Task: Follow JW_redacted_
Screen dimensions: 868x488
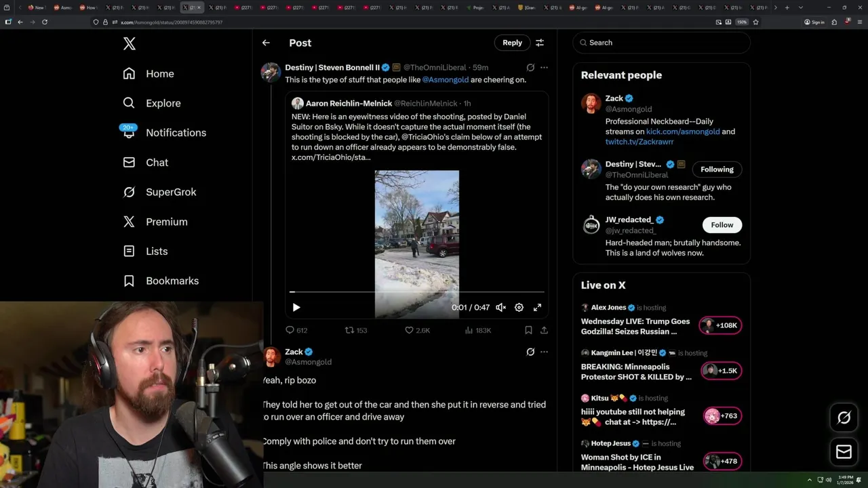Action: pos(722,225)
